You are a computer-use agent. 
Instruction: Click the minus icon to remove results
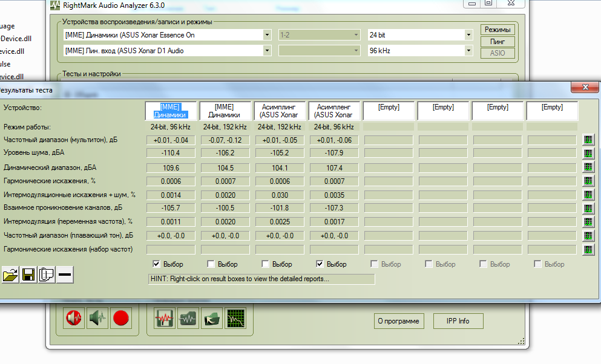[x=65, y=275]
